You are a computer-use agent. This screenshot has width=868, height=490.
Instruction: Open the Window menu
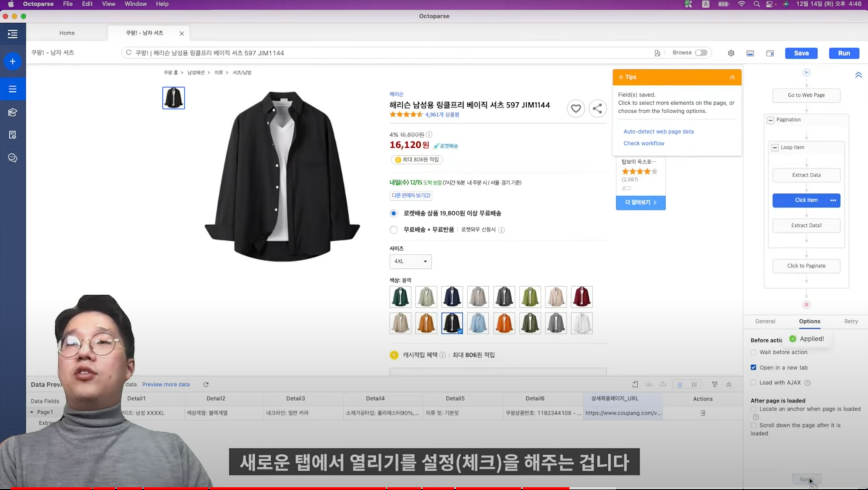click(x=135, y=4)
